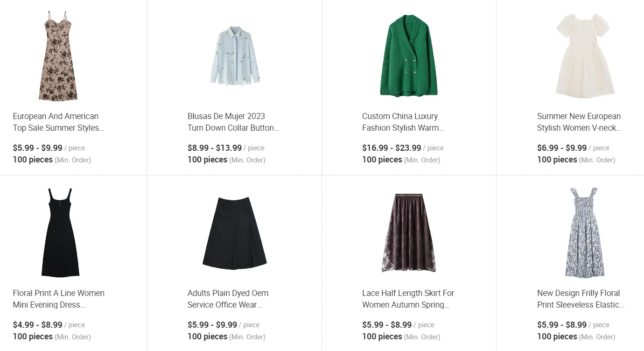Image resolution: width=644 pixels, height=351 pixels.
Task: Click the black pleated skirt image
Action: (x=234, y=232)
